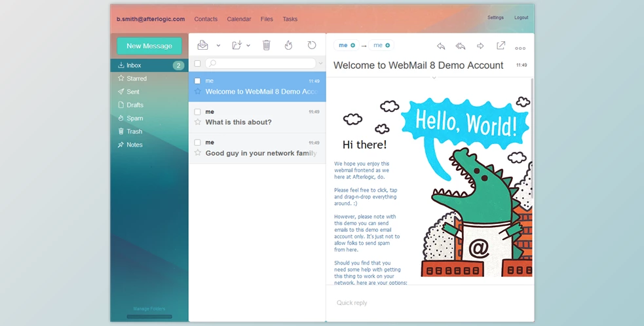Star the Good guy in your network message
Viewport: 644px width, 326px height.
point(198,153)
